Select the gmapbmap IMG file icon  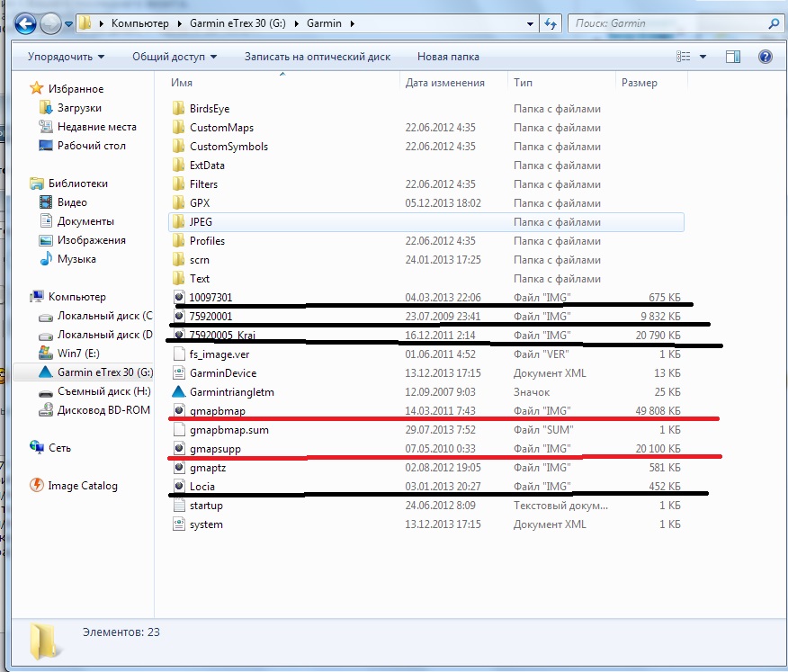179,410
